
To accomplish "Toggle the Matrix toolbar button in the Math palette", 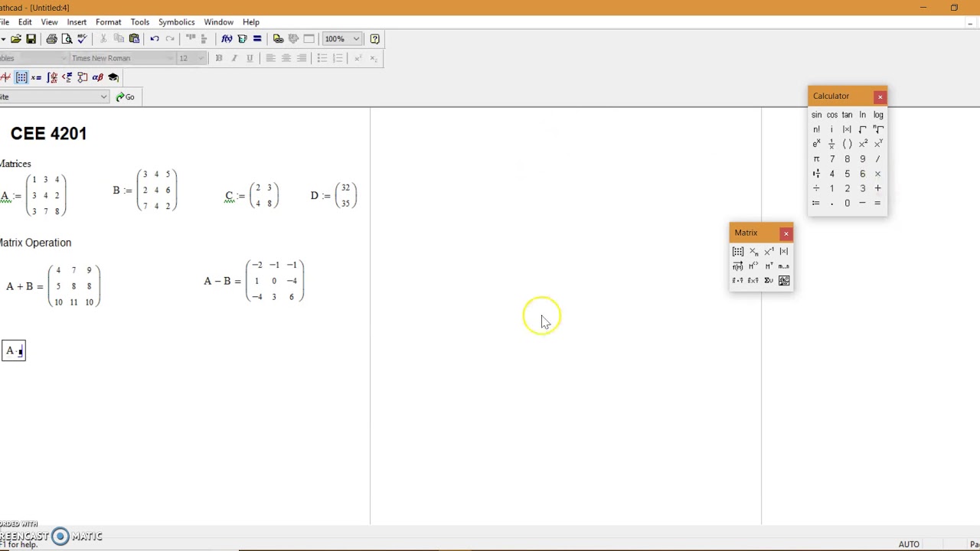I will coord(21,77).
